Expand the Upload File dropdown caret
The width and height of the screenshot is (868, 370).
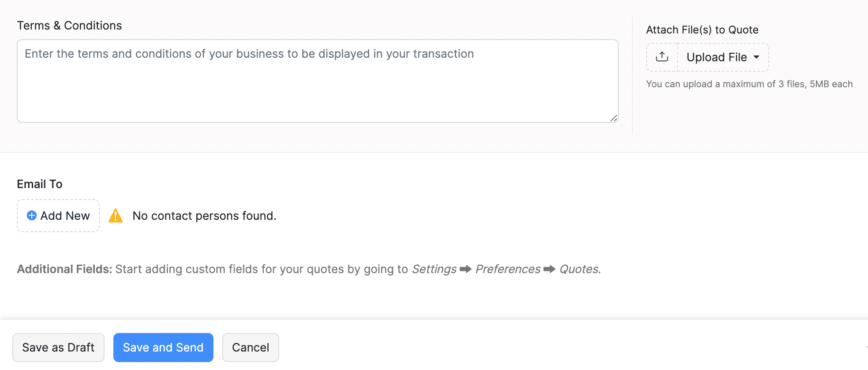[756, 57]
